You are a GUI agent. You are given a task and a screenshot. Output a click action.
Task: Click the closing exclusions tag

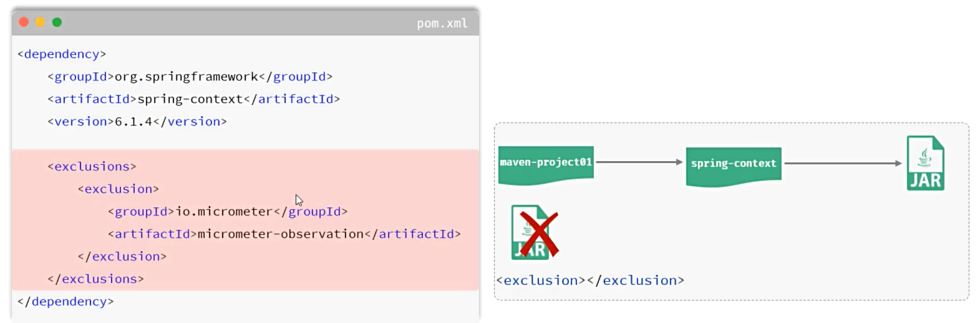pyautogui.click(x=95, y=279)
